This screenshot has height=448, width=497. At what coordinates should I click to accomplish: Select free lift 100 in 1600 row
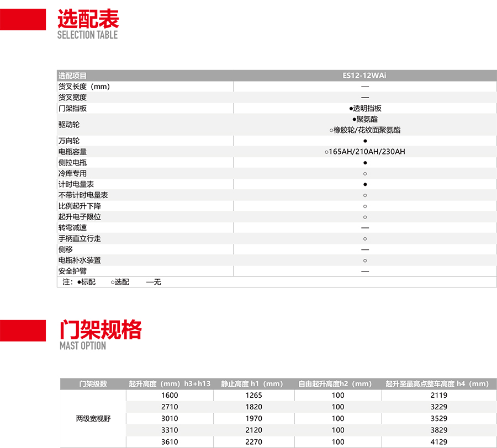tap(338, 395)
